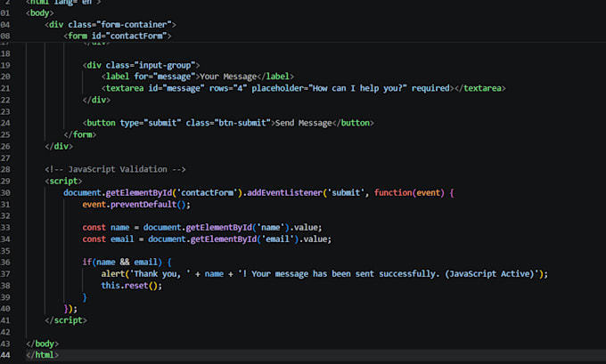
Task: Click the "const name" declaration on line 33
Action: pyautogui.click(x=106, y=227)
